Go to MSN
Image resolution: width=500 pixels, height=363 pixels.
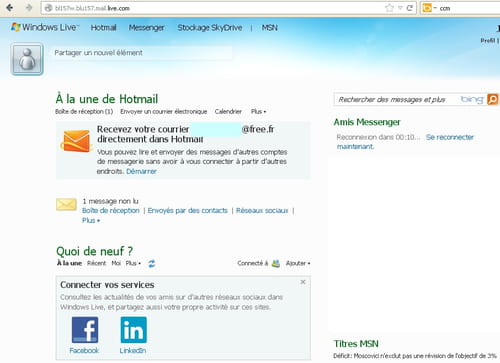(x=269, y=28)
